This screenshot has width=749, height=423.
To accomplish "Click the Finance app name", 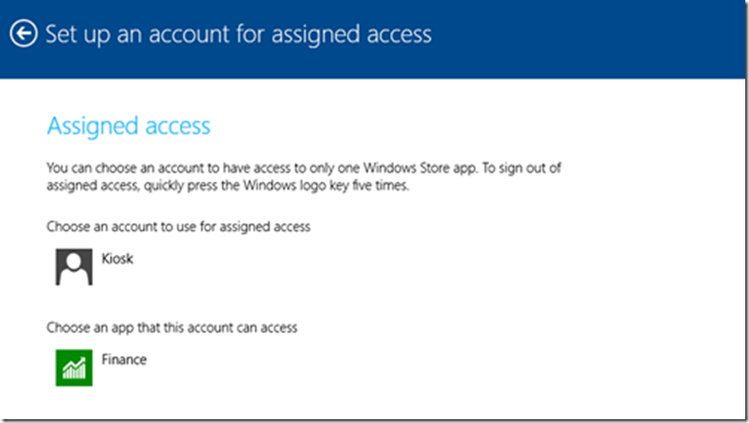I will (x=123, y=359).
